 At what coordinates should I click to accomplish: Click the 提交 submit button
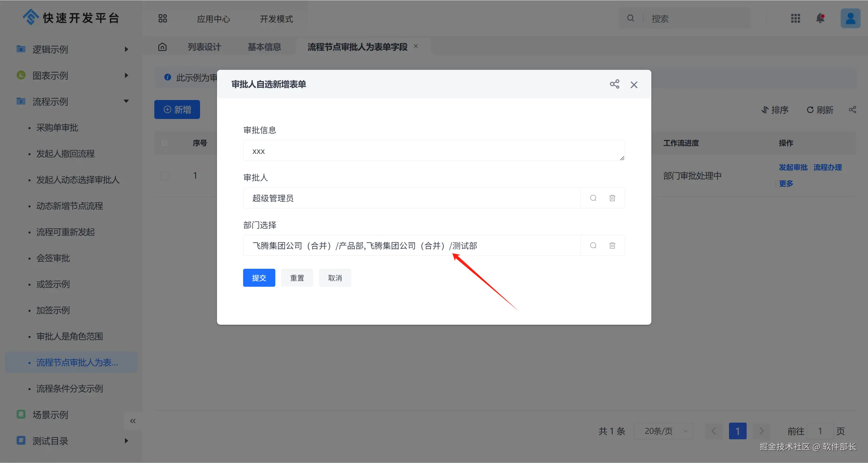[x=259, y=278]
